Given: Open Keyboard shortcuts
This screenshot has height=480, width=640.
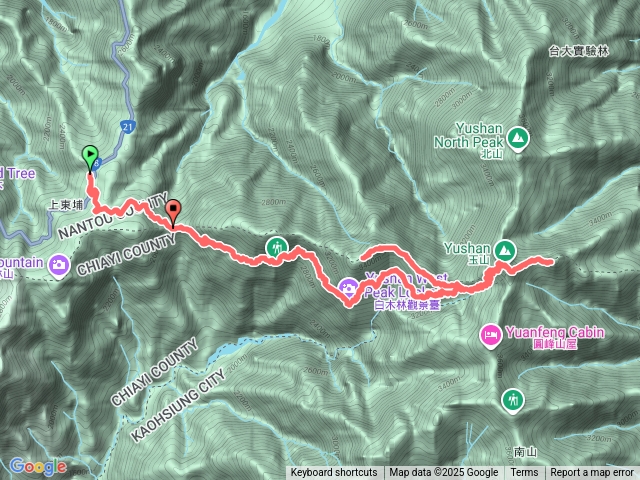Looking at the screenshot, I should 334,473.
